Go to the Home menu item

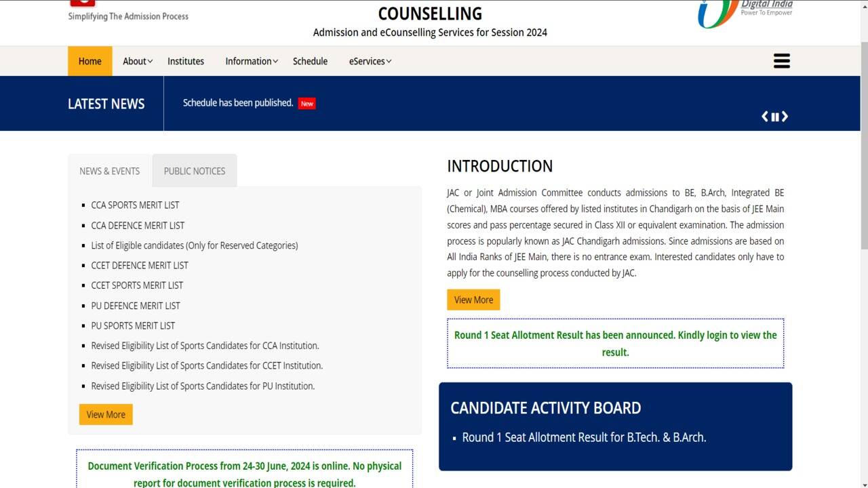(90, 61)
